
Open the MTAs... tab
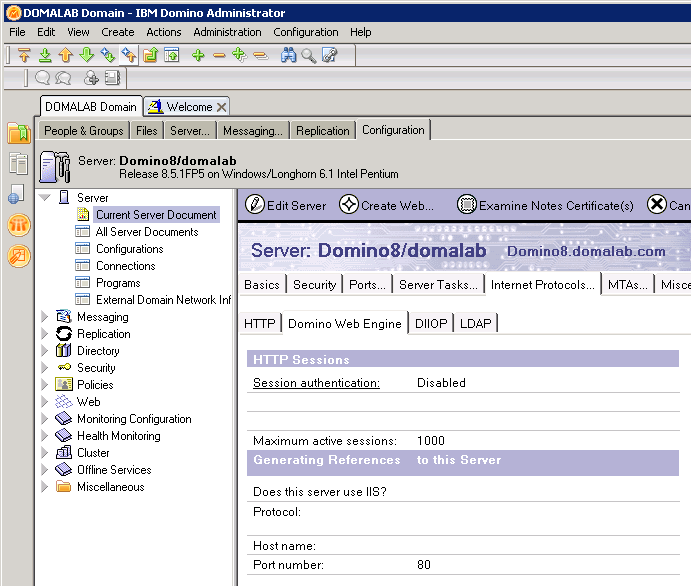pos(628,285)
